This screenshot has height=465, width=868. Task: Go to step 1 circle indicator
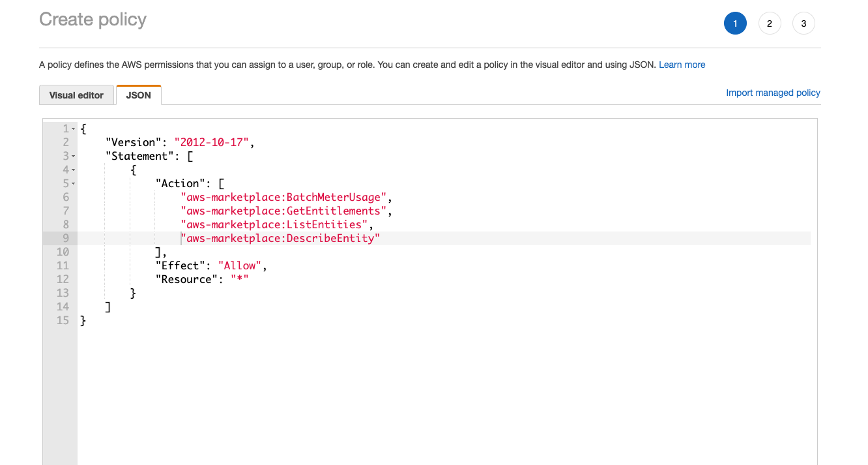pos(735,23)
